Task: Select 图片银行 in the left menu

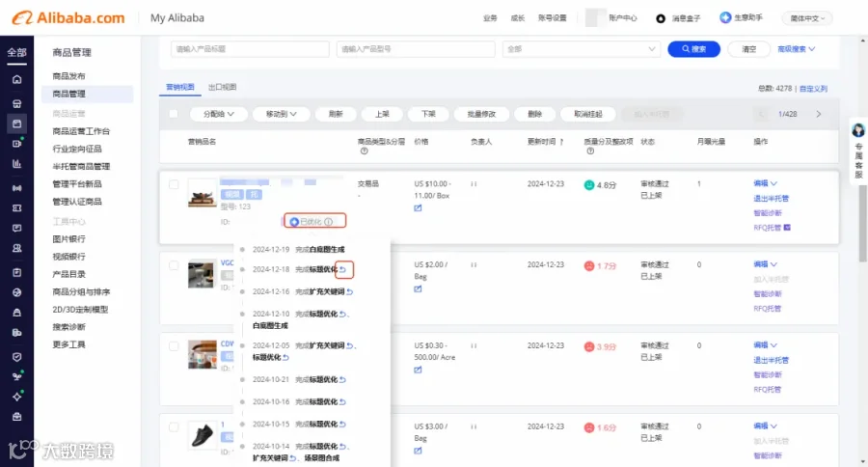Action: pyautogui.click(x=68, y=238)
